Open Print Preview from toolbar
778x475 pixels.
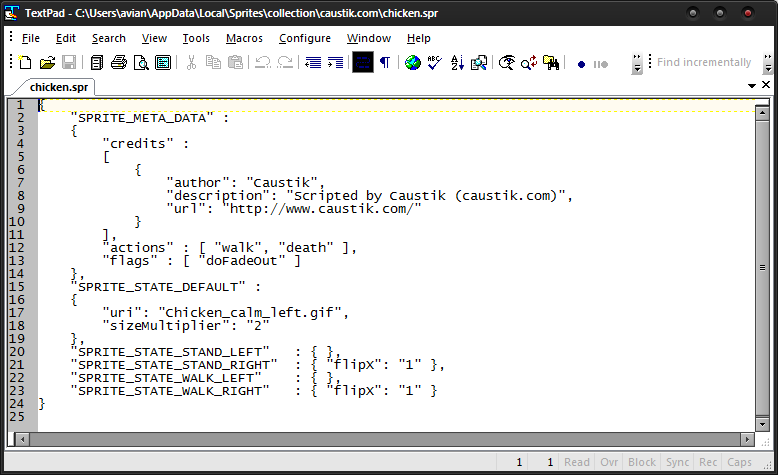click(141, 63)
